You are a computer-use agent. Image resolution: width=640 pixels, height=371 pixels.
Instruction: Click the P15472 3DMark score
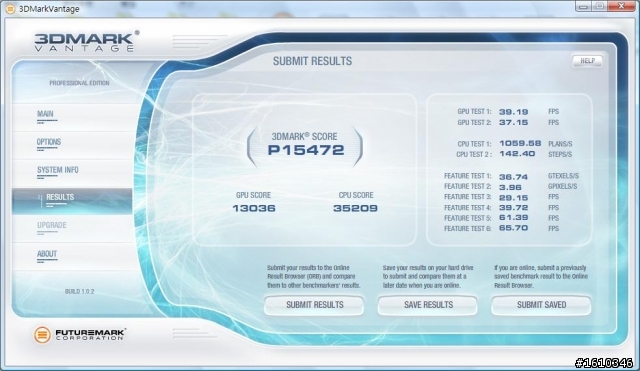[306, 150]
